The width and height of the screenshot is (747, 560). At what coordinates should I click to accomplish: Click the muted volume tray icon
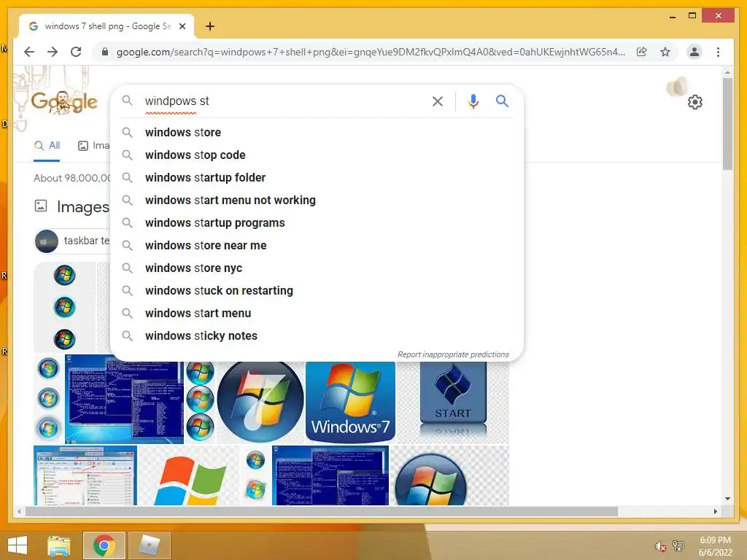click(x=660, y=546)
